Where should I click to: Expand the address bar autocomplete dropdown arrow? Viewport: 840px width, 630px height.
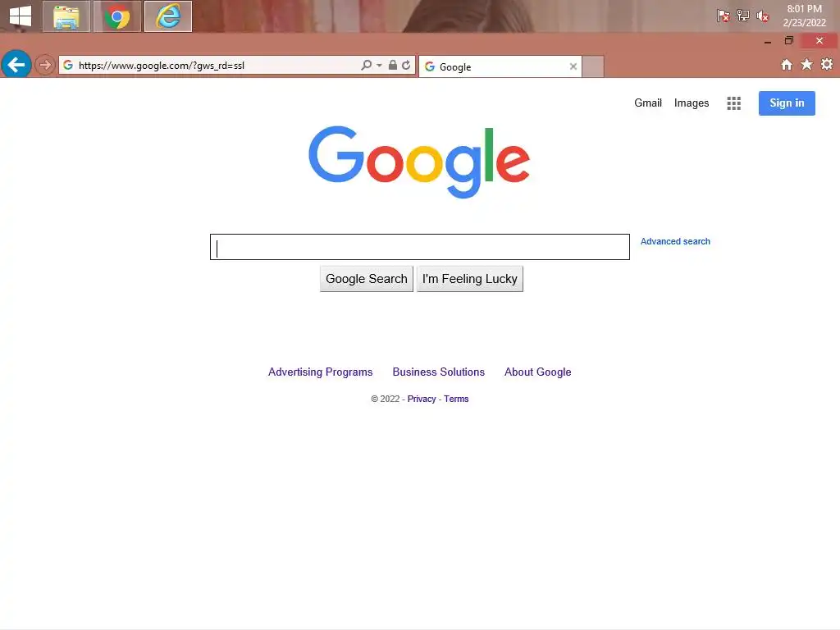[x=379, y=66]
